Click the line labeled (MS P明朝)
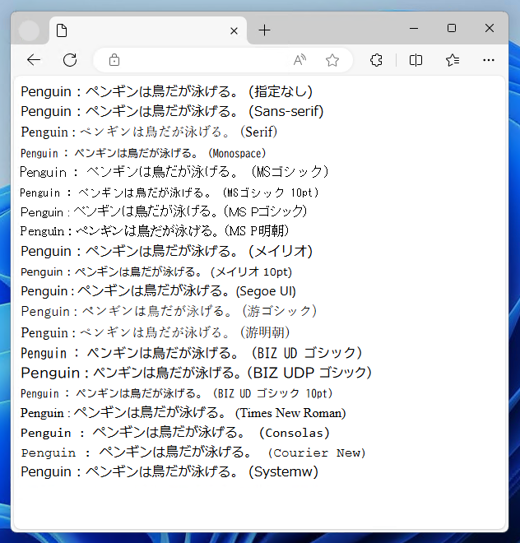This screenshot has width=520, height=543. pos(154,231)
